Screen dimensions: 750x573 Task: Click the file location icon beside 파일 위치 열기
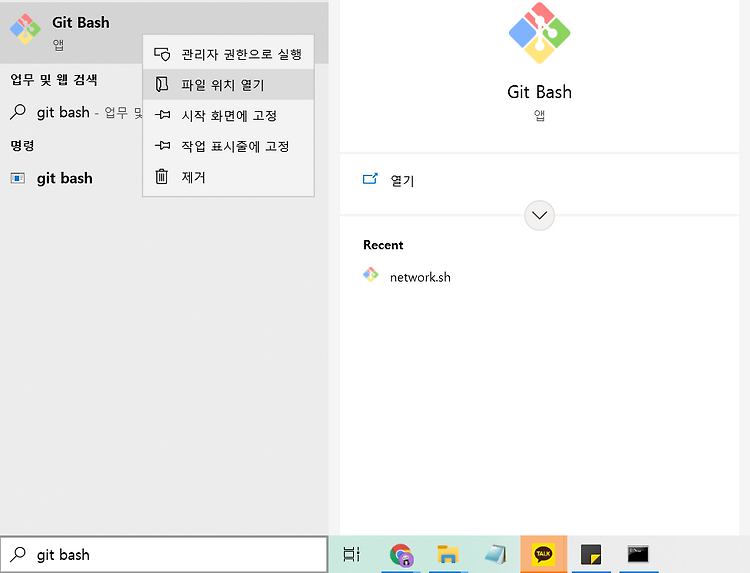coord(162,84)
